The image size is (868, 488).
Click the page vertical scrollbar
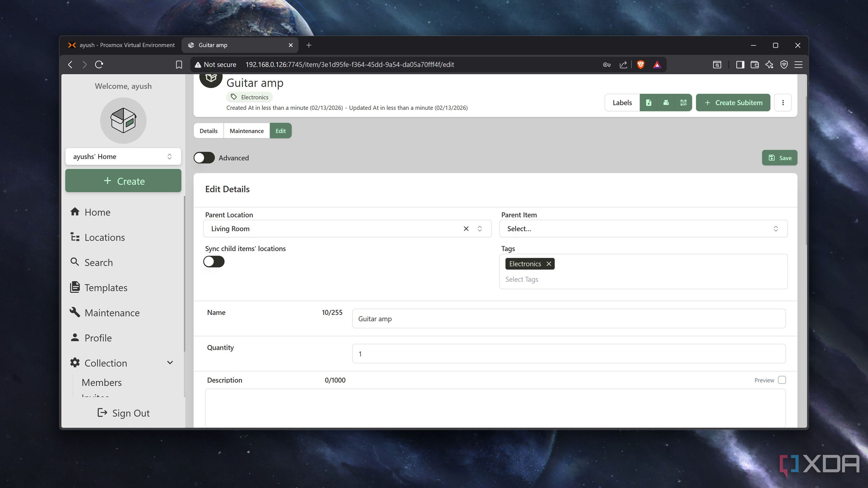(806, 171)
